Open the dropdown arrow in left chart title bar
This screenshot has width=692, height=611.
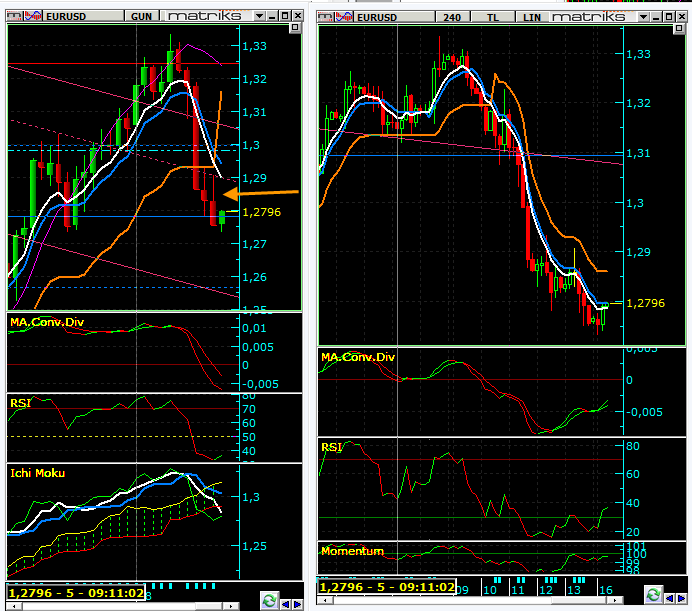point(259,16)
